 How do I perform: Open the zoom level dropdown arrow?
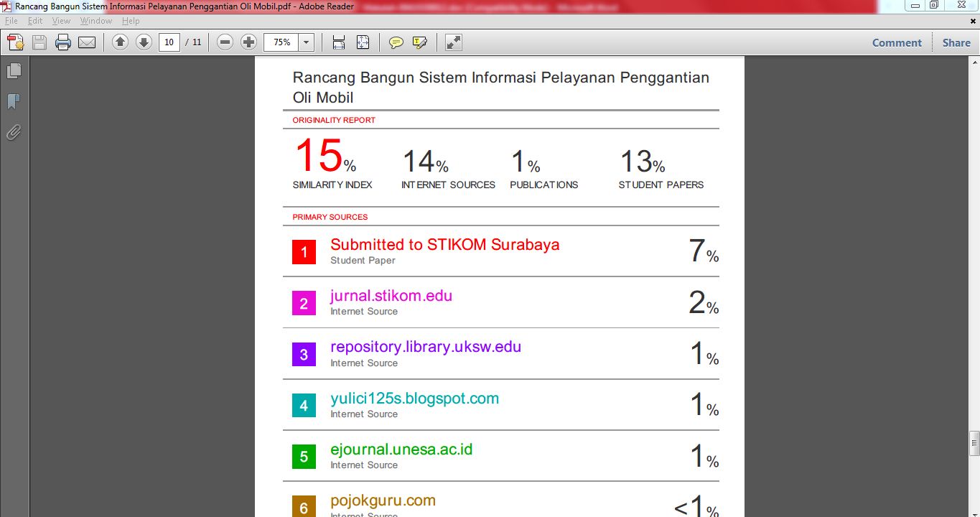pos(307,42)
